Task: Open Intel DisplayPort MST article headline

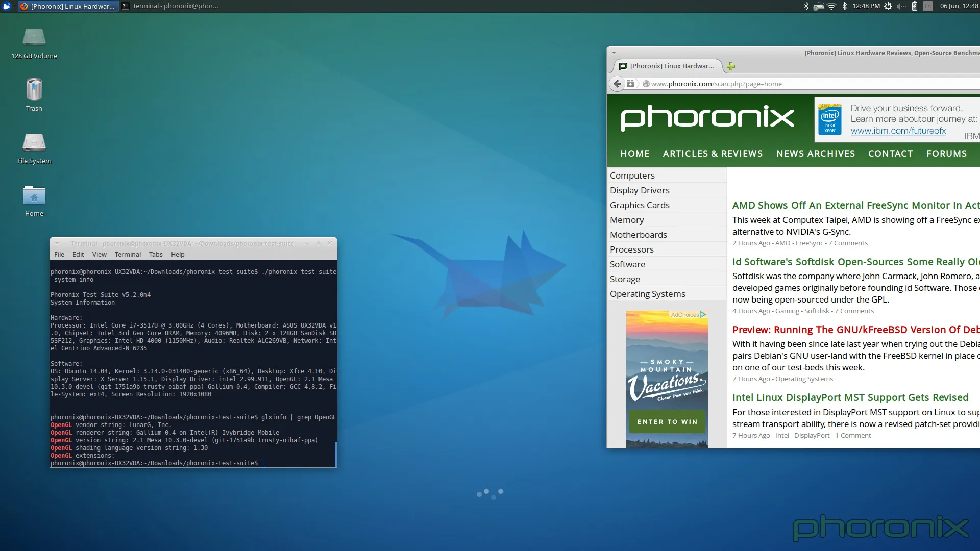Action: 850,397
